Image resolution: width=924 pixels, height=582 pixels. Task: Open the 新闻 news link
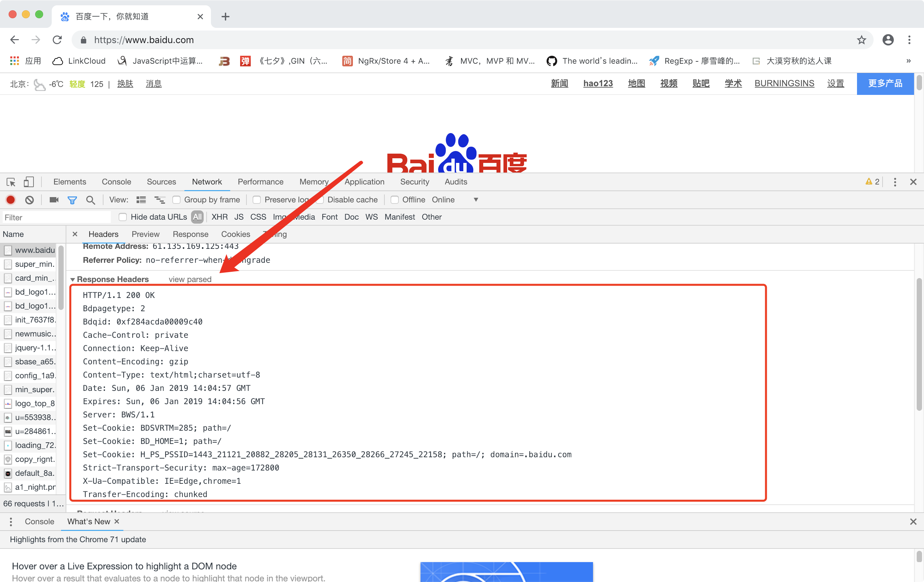559,83
